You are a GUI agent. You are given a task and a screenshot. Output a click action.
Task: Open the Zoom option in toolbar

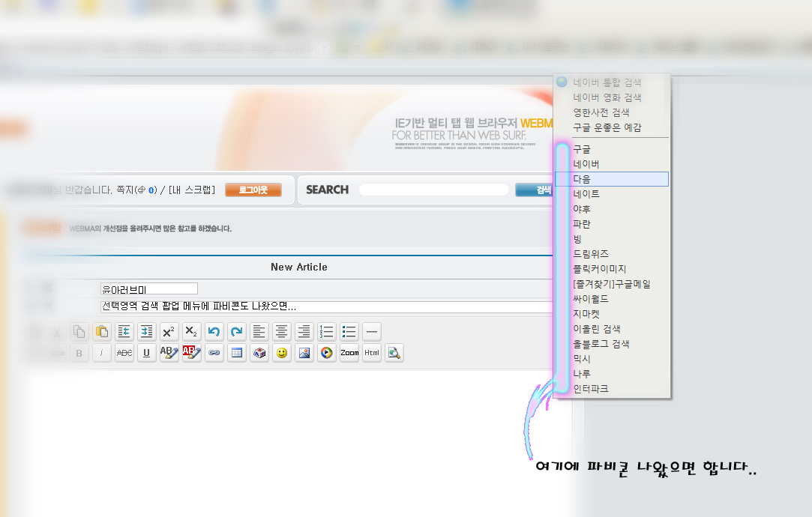349,353
